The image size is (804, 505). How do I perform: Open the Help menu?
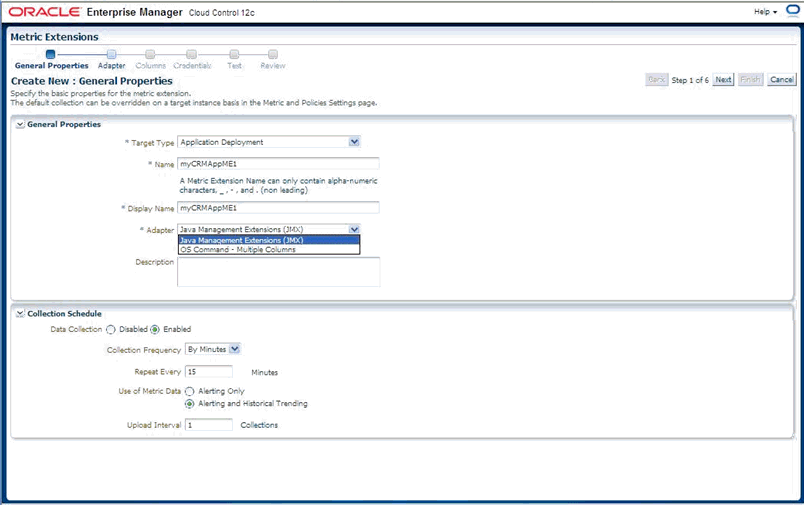coord(765,12)
